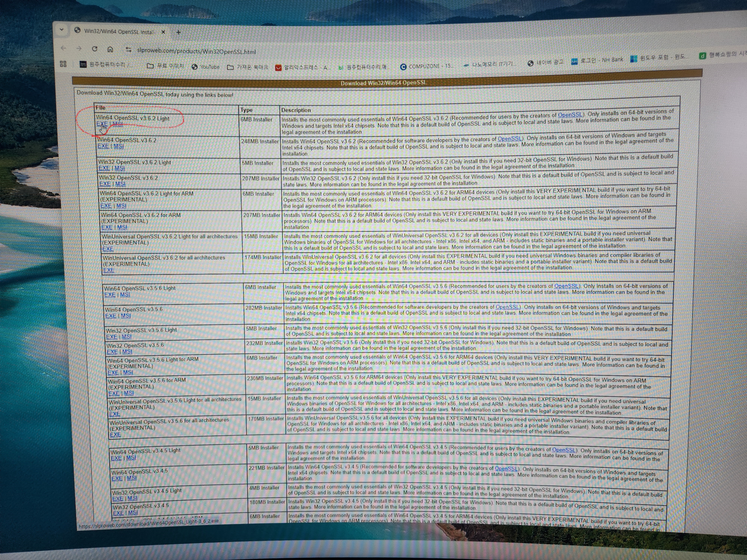Download WinUniversal OpenSSL v3.6.2 Light EXE
This screenshot has width=747, height=560.
click(108, 249)
